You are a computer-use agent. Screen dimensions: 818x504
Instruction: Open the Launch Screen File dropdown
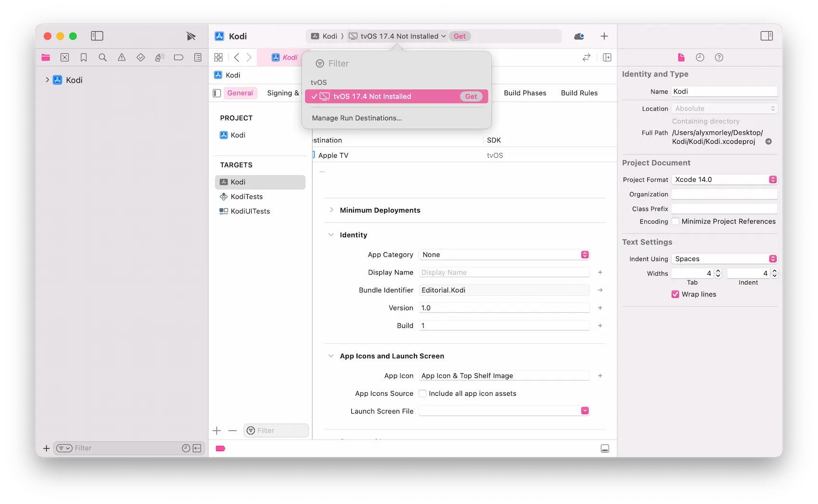click(x=504, y=411)
